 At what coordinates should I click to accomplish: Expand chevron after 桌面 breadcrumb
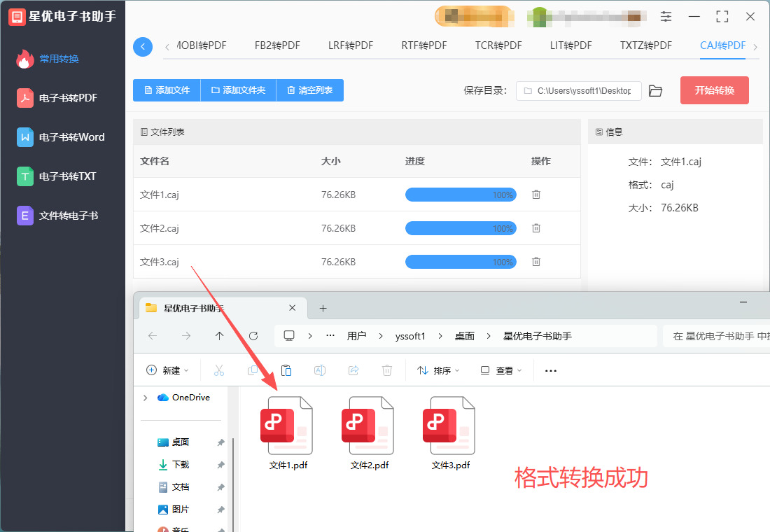click(x=489, y=336)
